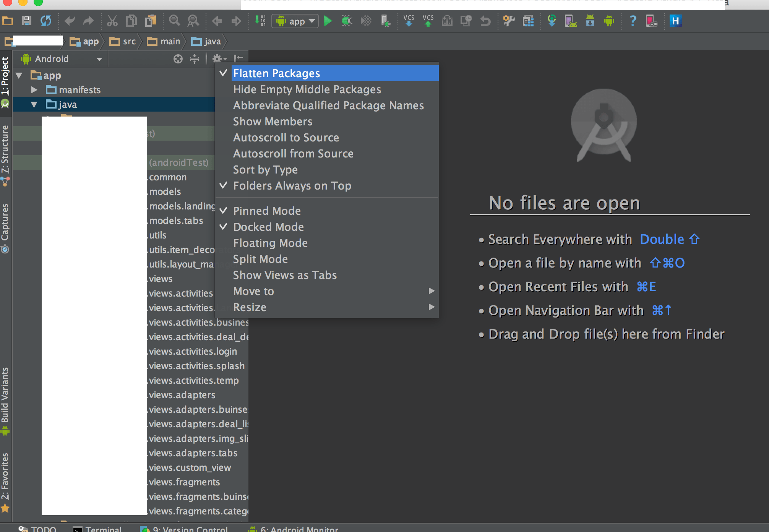Commit changes to VCS
This screenshot has width=769, height=532.
(428, 21)
